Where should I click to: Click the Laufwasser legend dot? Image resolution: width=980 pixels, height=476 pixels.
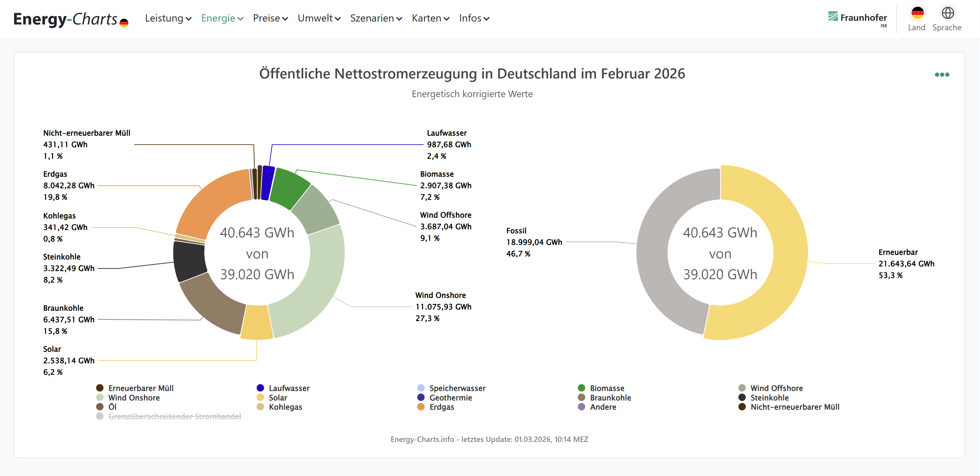tap(260, 388)
